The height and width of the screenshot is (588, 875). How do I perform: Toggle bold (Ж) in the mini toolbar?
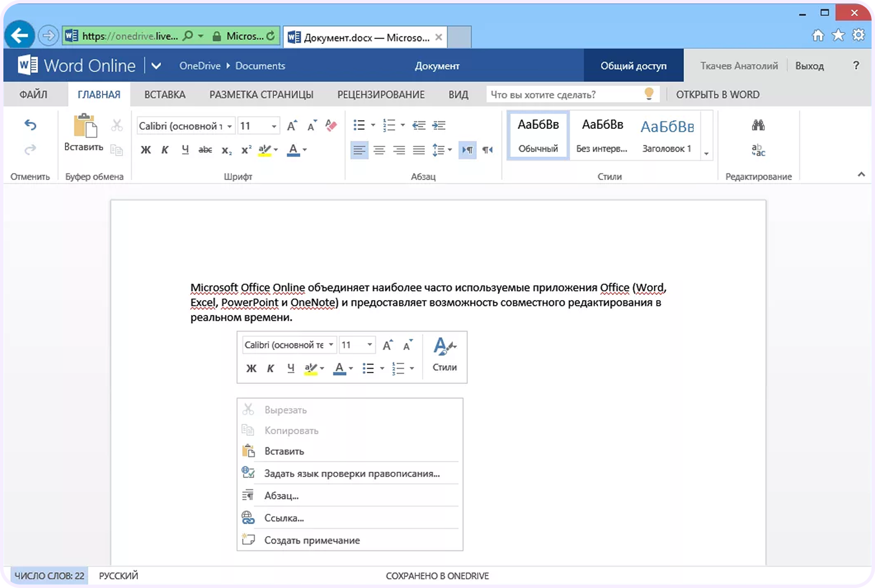point(251,369)
